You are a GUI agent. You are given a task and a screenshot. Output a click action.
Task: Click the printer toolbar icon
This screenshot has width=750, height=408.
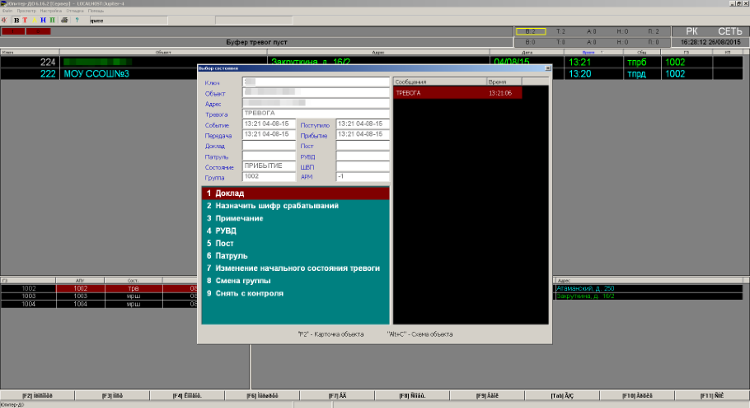click(65, 20)
